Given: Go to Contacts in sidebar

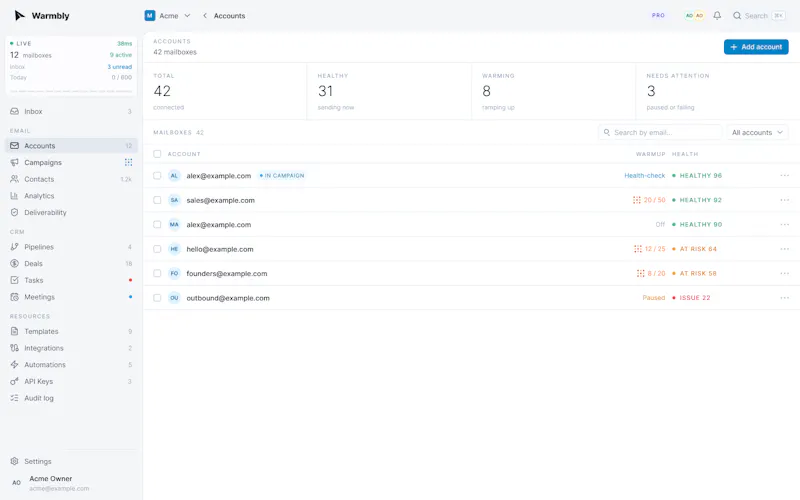Looking at the screenshot, I should coord(71,179).
